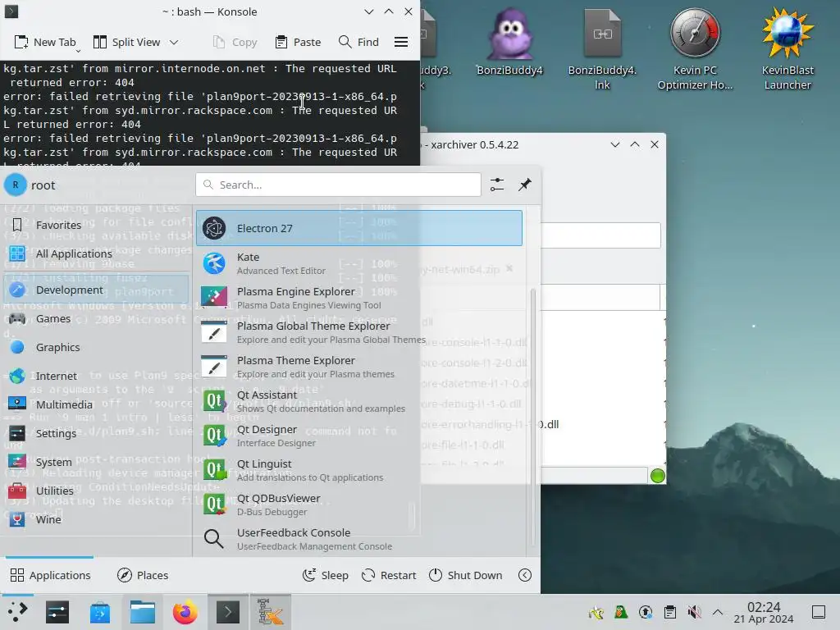
Task: Launch Qt Designer
Action: [x=359, y=436]
